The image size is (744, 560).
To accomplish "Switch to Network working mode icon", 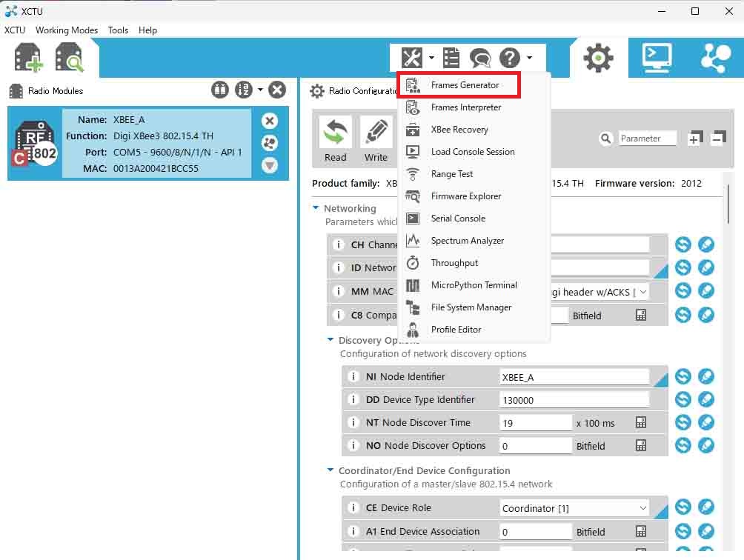I will [716, 57].
